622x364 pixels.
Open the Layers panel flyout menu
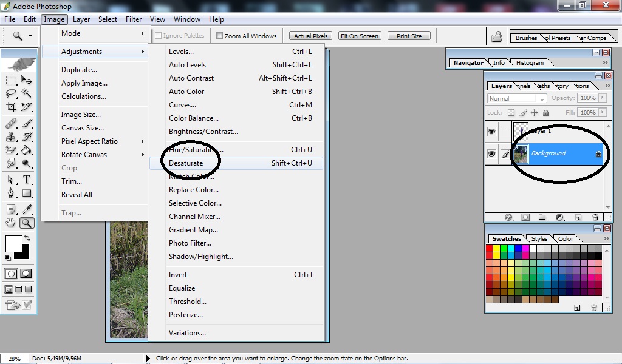click(x=607, y=86)
